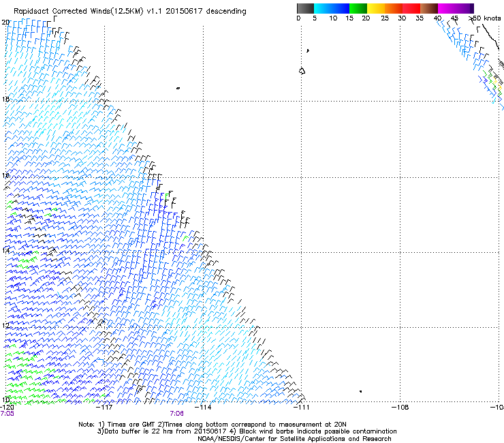This screenshot has height=443, width=504.
Task: Click the magenta 40-45 knots legend swatch
Action: 447,8
